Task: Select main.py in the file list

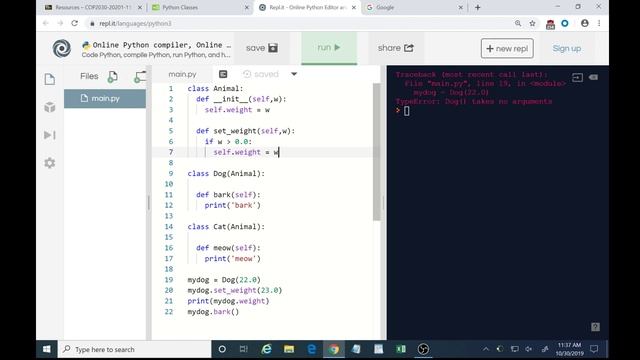Action: (x=105, y=98)
